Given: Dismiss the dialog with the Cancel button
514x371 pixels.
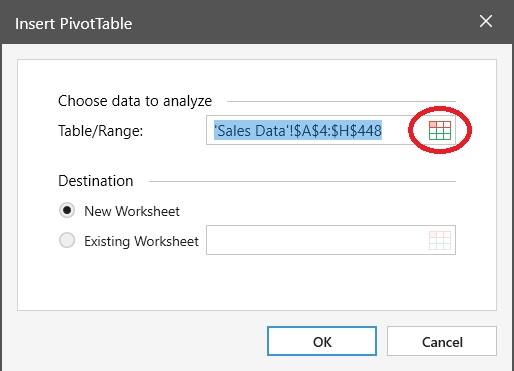Looking at the screenshot, I should coord(442,341).
